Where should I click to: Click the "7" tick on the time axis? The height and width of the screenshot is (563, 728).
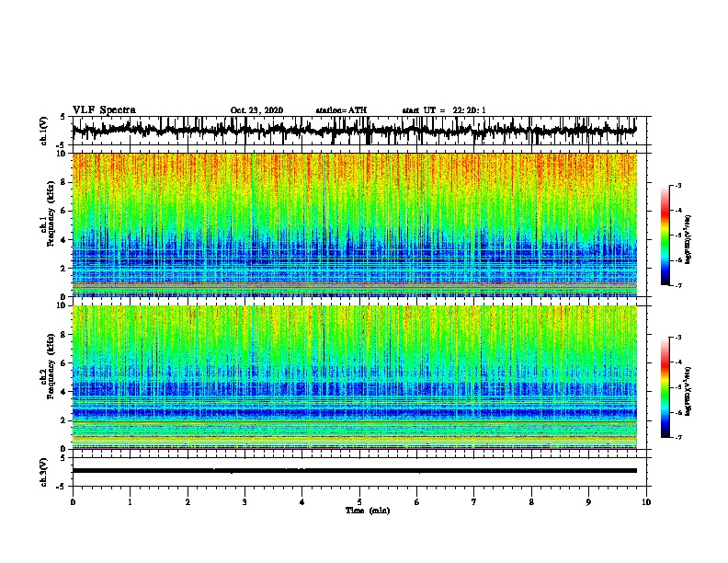(474, 502)
